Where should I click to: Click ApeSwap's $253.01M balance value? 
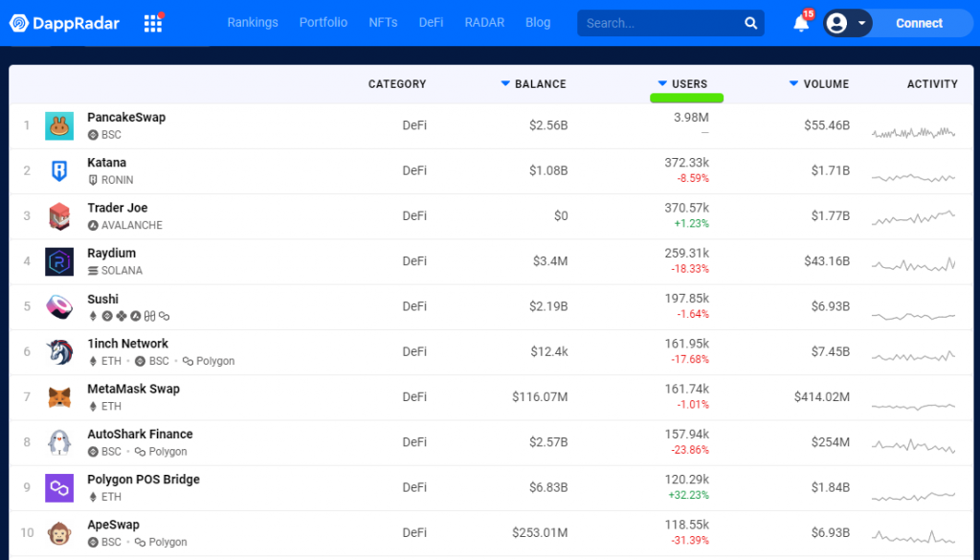click(540, 532)
